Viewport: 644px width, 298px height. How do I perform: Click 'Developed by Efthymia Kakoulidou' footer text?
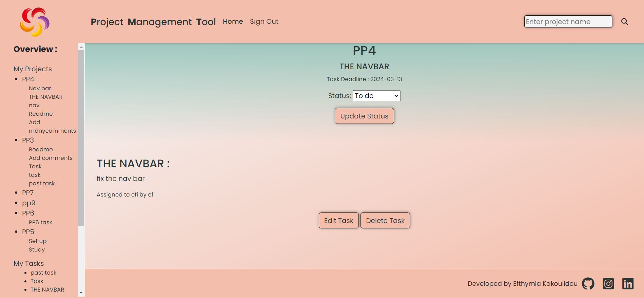click(522, 283)
